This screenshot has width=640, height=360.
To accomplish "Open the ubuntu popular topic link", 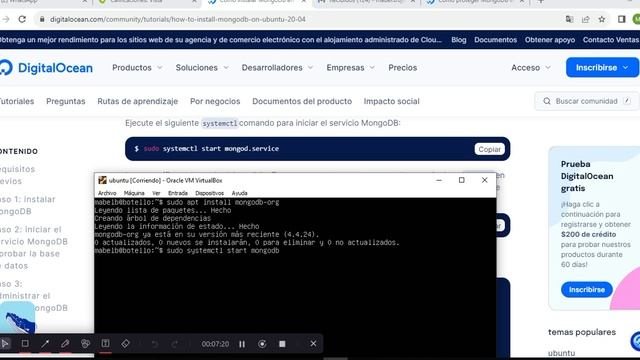I will tap(561, 353).
